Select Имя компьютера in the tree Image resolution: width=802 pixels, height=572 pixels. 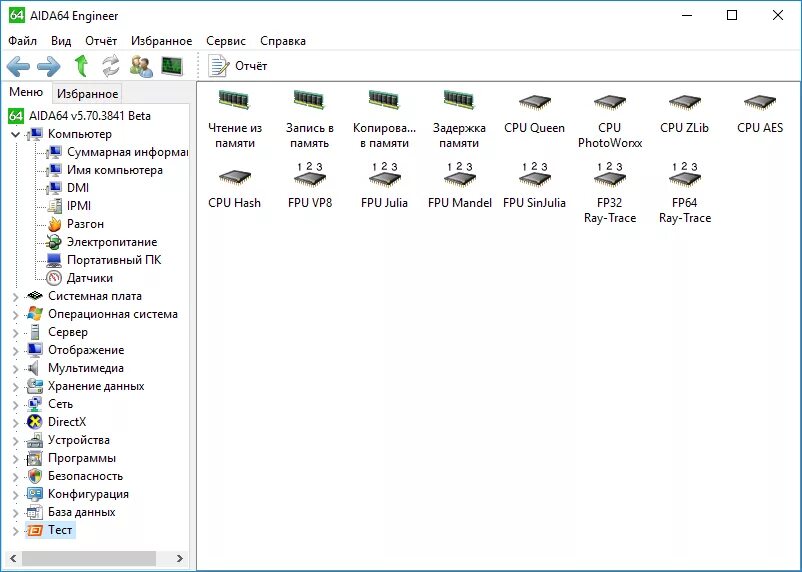pyautogui.click(x=105, y=170)
